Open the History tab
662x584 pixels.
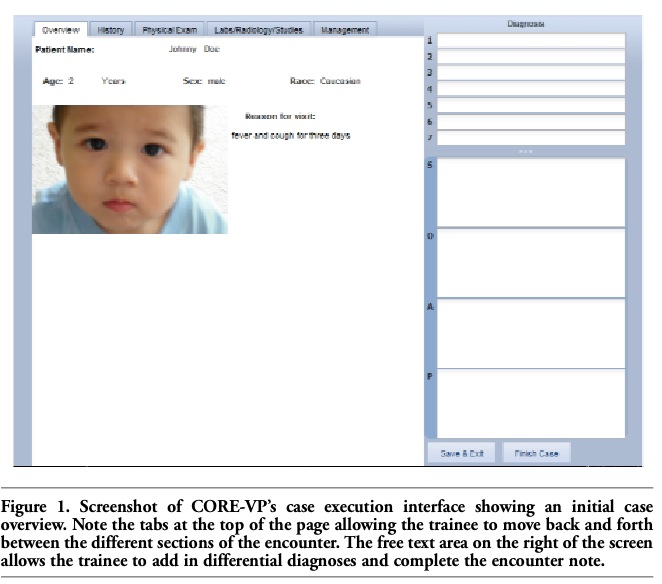(111, 30)
